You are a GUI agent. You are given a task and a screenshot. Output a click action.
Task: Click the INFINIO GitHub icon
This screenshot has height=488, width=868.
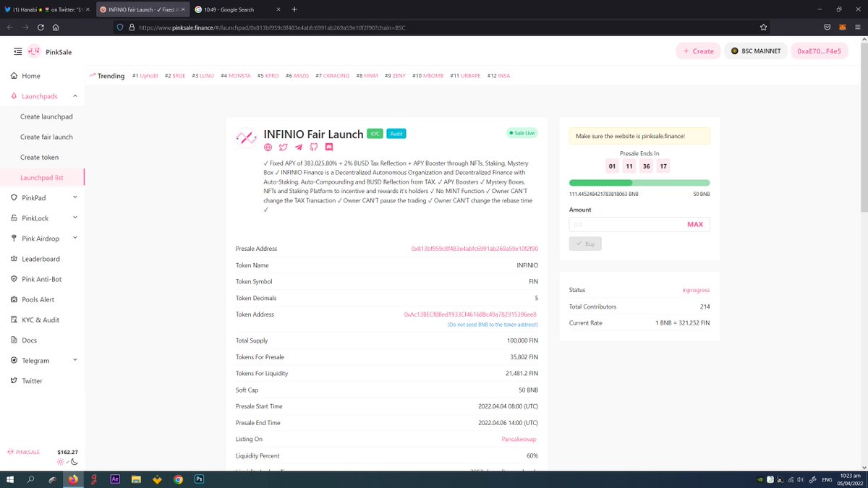coord(312,146)
